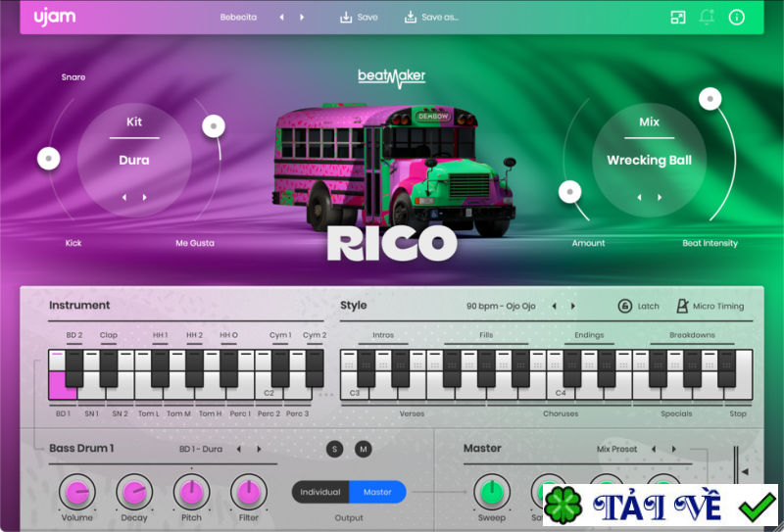Image resolution: width=784 pixels, height=532 pixels.
Task: Click the Save download icon
Action: pos(346,18)
